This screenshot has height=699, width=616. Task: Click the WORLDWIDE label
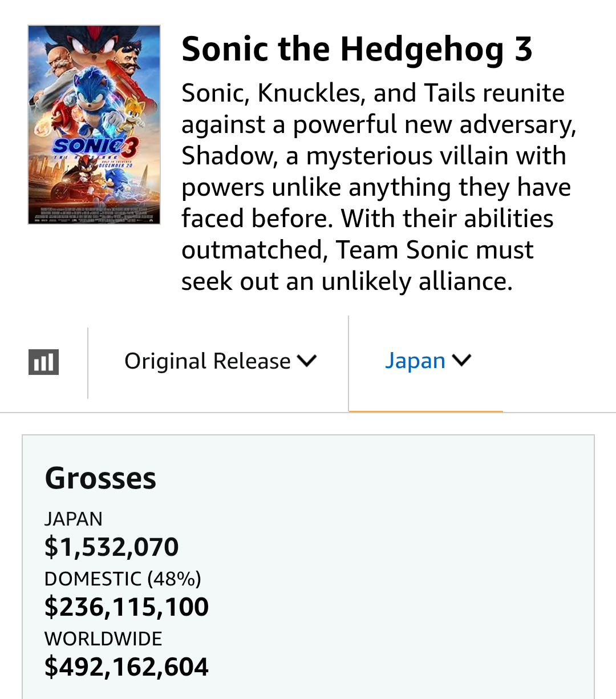pos(103,639)
